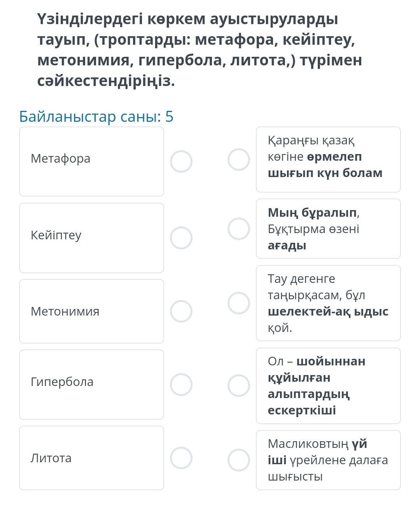Image resolution: width=420 pixels, height=507 pixels.
Task: Click the Метафора term card
Action: coord(91,161)
